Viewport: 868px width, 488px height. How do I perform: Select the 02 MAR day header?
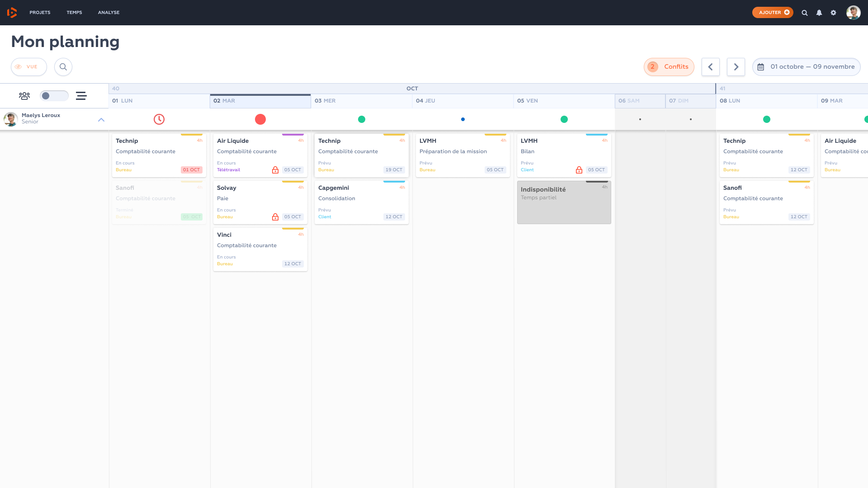point(260,101)
